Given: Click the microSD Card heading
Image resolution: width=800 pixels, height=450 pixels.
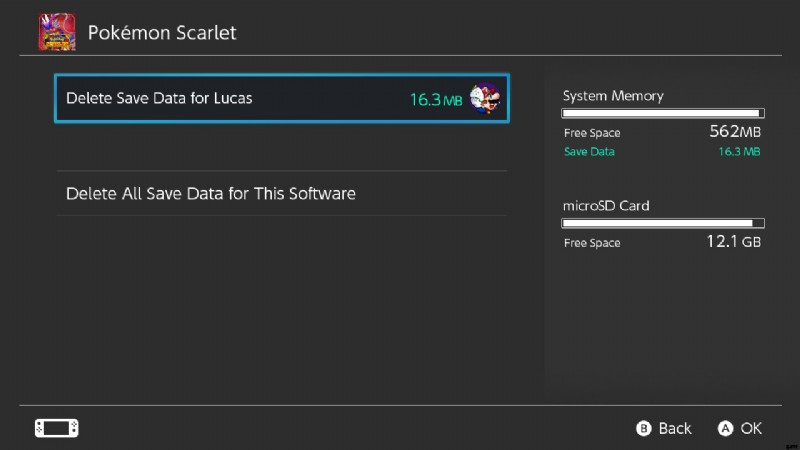Looking at the screenshot, I should point(606,206).
